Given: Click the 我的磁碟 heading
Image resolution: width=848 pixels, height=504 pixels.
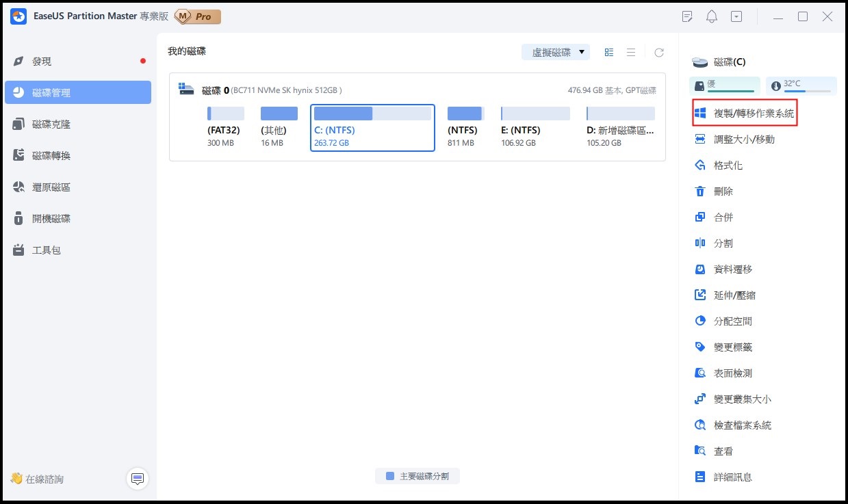Looking at the screenshot, I should pos(187,51).
